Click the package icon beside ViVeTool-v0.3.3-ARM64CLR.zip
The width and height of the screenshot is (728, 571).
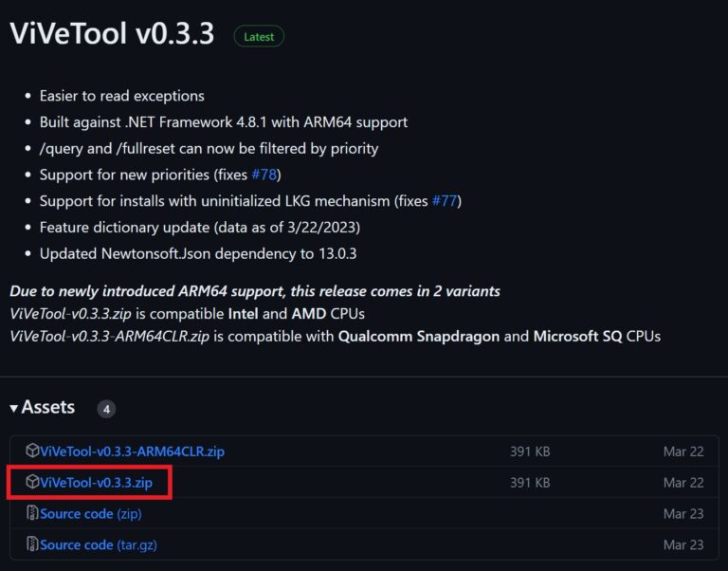(x=32, y=451)
